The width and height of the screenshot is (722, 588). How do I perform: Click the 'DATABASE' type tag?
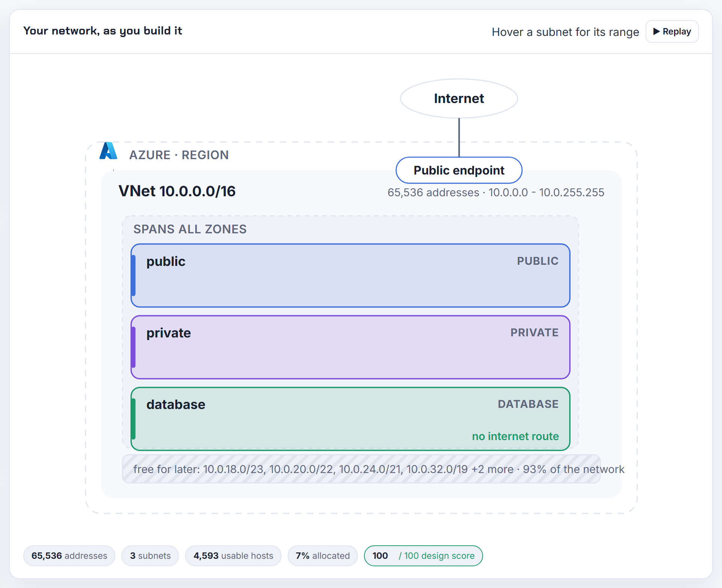click(528, 404)
